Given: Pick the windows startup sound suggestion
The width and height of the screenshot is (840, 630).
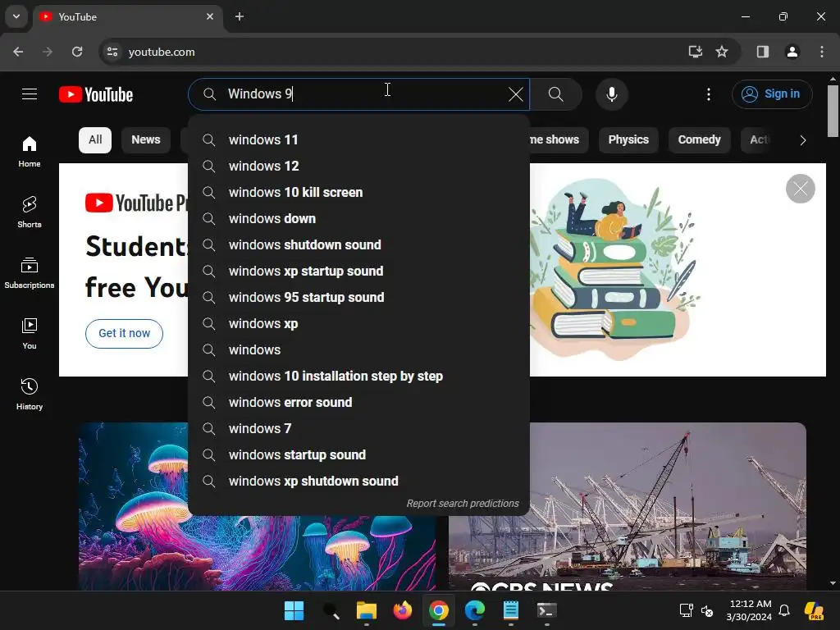Looking at the screenshot, I should 359,454.
